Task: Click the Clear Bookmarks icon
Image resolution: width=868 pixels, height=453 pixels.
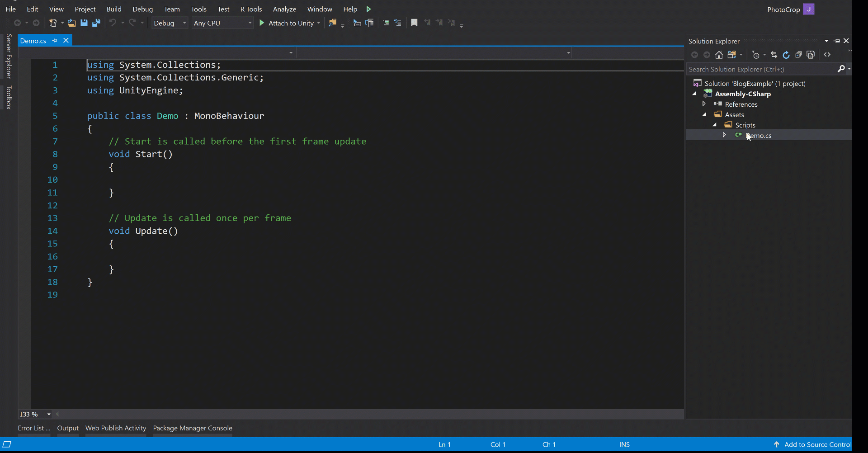Action: 452,23
